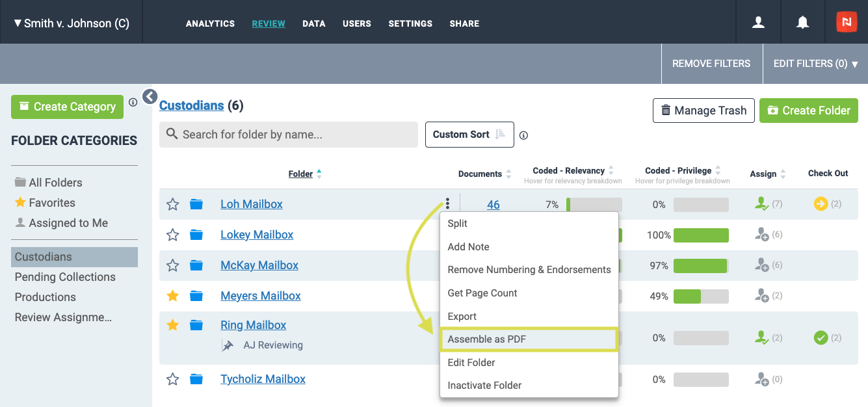The height and width of the screenshot is (407, 868).
Task: Select Get Page Count
Action: pyautogui.click(x=529, y=293)
